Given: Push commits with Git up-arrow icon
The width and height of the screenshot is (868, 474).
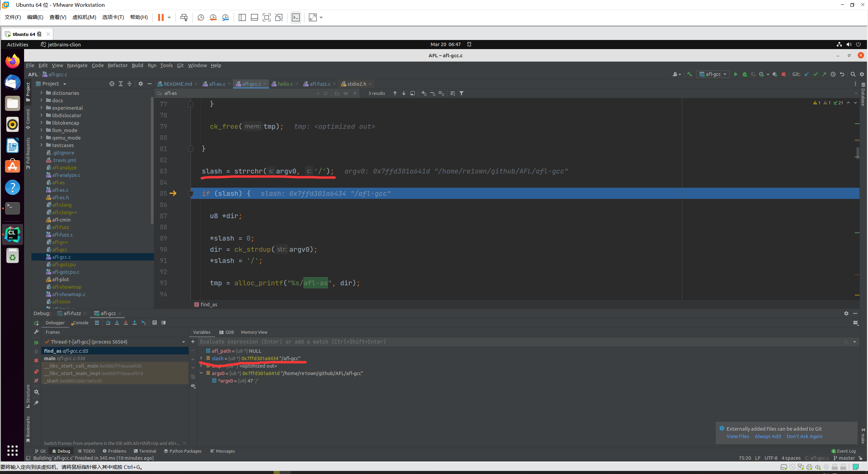Looking at the screenshot, I should [x=824, y=74].
